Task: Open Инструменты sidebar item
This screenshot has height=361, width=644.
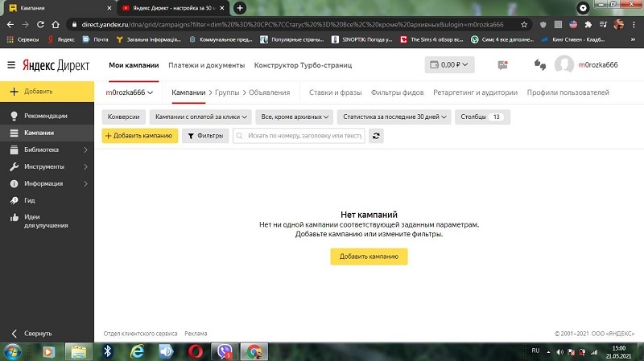Action: 44,166
